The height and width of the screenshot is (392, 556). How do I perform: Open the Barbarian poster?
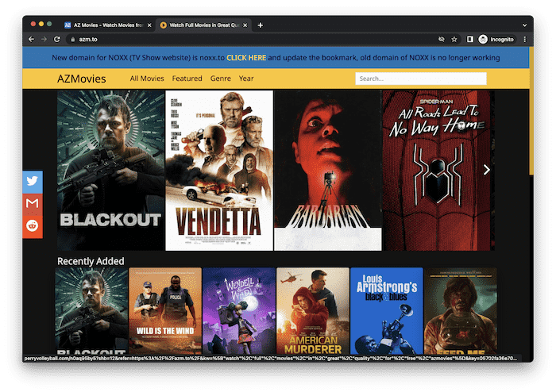point(328,171)
